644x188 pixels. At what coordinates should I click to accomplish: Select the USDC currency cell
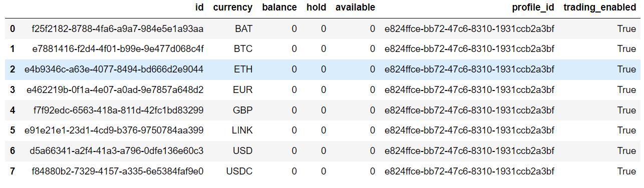239,171
